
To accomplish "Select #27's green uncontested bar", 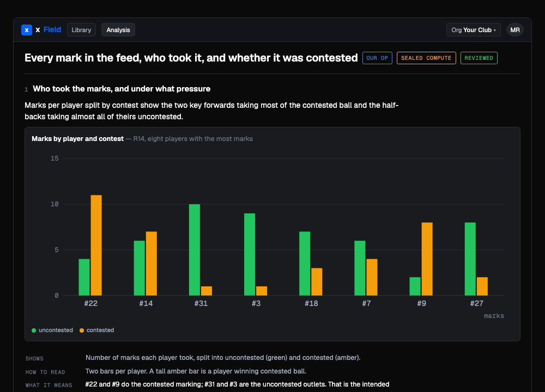I will point(470,259).
